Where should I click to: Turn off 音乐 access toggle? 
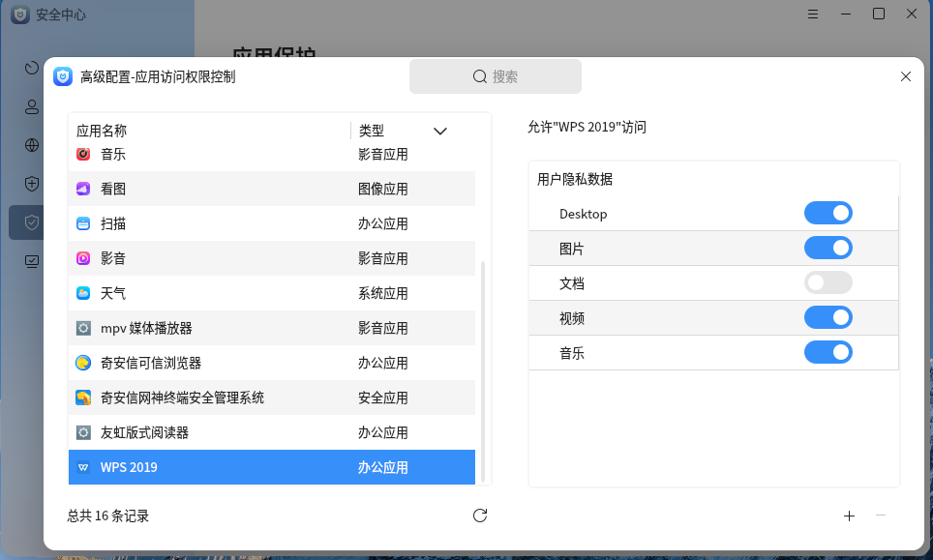828,352
